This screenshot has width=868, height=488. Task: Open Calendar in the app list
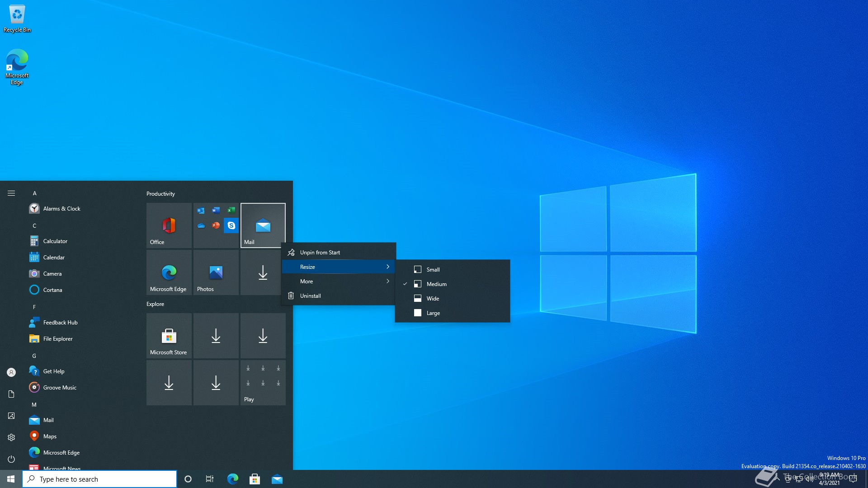81,258
